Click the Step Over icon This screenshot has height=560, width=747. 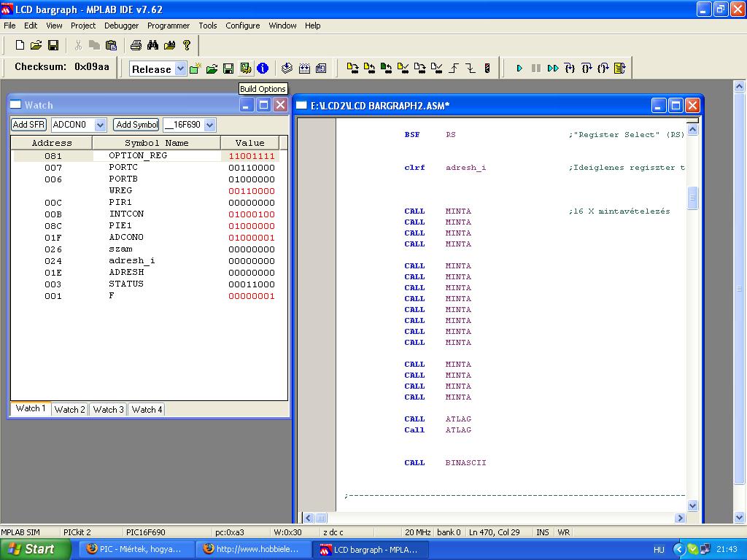pyautogui.click(x=587, y=69)
